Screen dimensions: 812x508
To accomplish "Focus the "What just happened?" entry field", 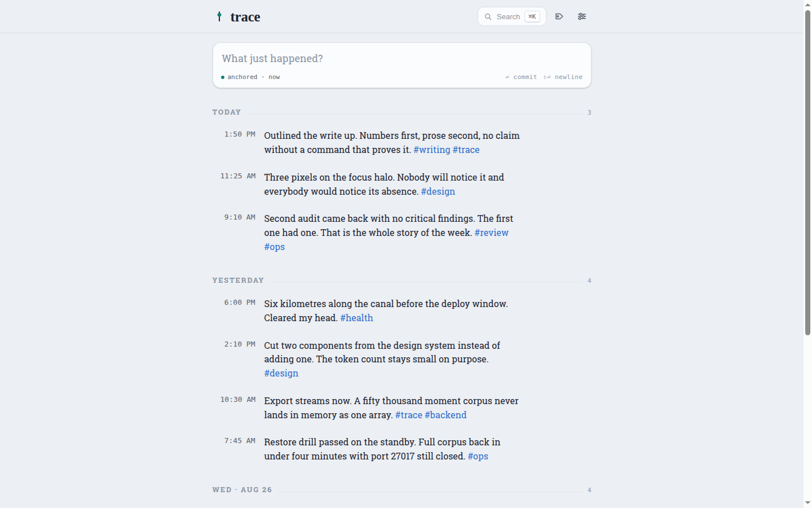I will tap(401, 59).
